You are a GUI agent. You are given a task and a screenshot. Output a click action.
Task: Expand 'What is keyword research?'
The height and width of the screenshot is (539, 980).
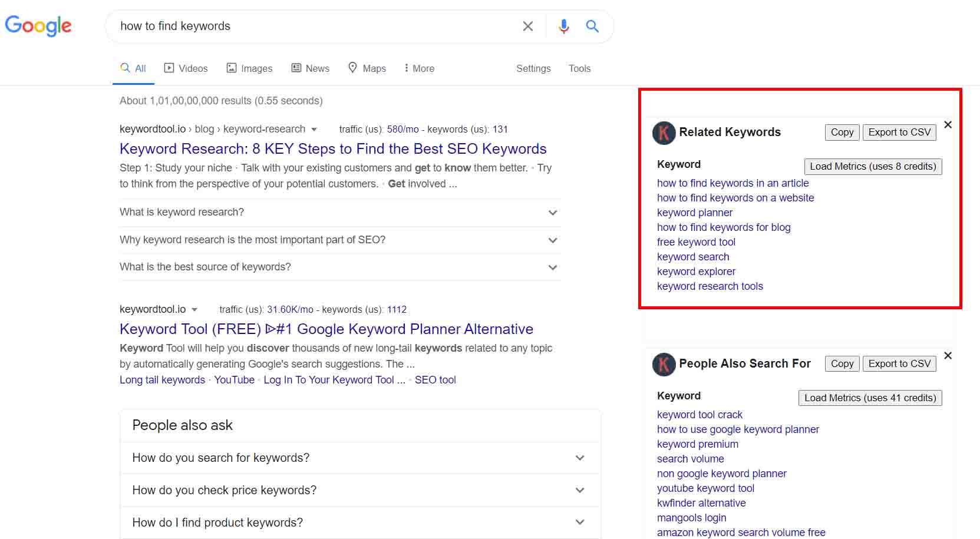(x=339, y=212)
